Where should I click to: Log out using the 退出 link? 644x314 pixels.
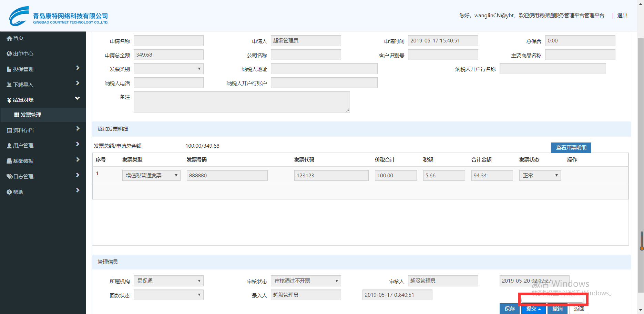tap(622, 16)
